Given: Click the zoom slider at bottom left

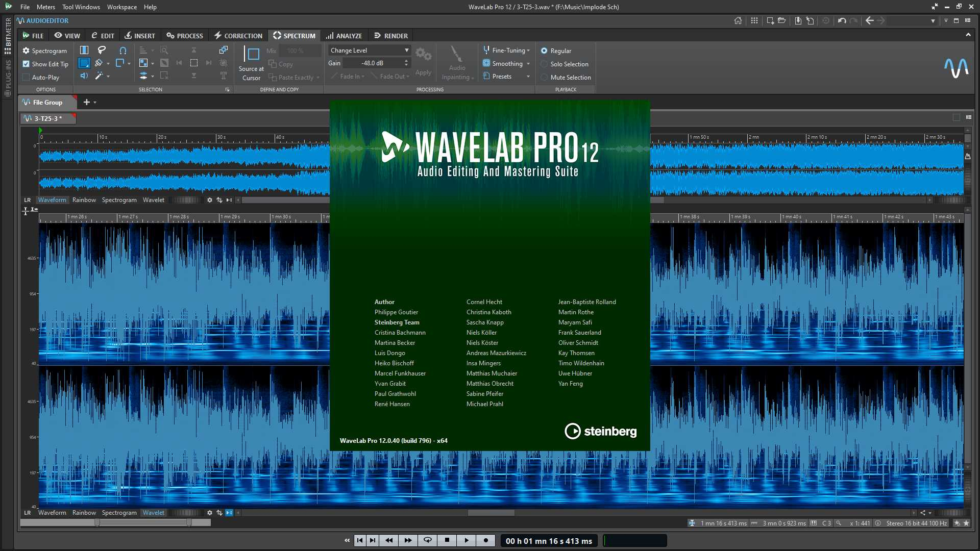Looking at the screenshot, I should tap(115, 522).
